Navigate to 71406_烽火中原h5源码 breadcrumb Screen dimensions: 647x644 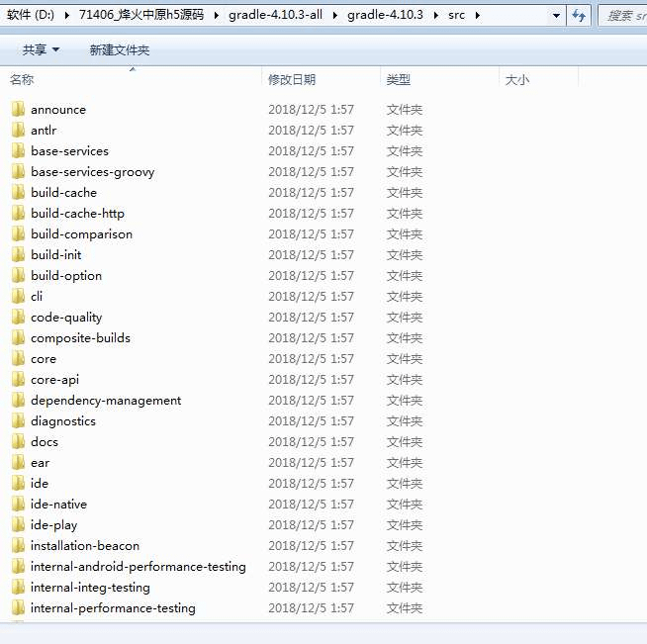pyautogui.click(x=141, y=15)
